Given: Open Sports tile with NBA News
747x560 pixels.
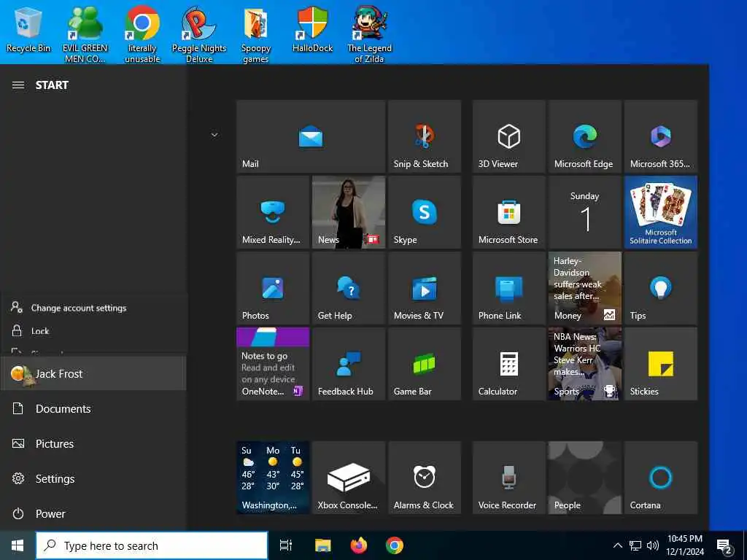Looking at the screenshot, I should point(584,363).
